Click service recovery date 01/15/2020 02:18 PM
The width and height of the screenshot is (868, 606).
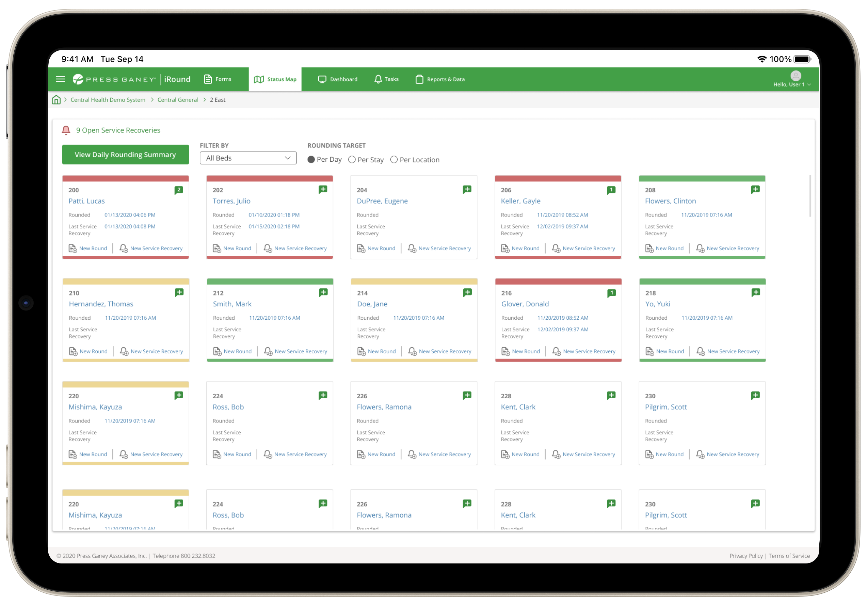click(x=274, y=227)
